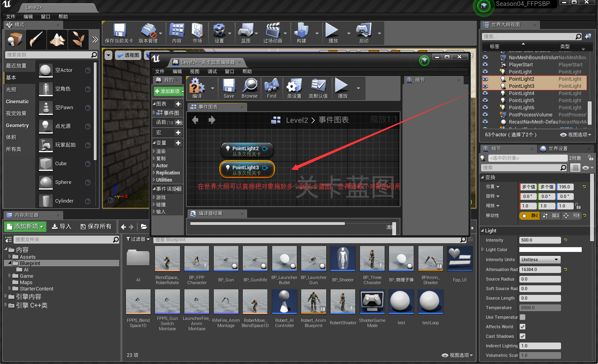Expand Replication variable category

pyautogui.click(x=154, y=173)
